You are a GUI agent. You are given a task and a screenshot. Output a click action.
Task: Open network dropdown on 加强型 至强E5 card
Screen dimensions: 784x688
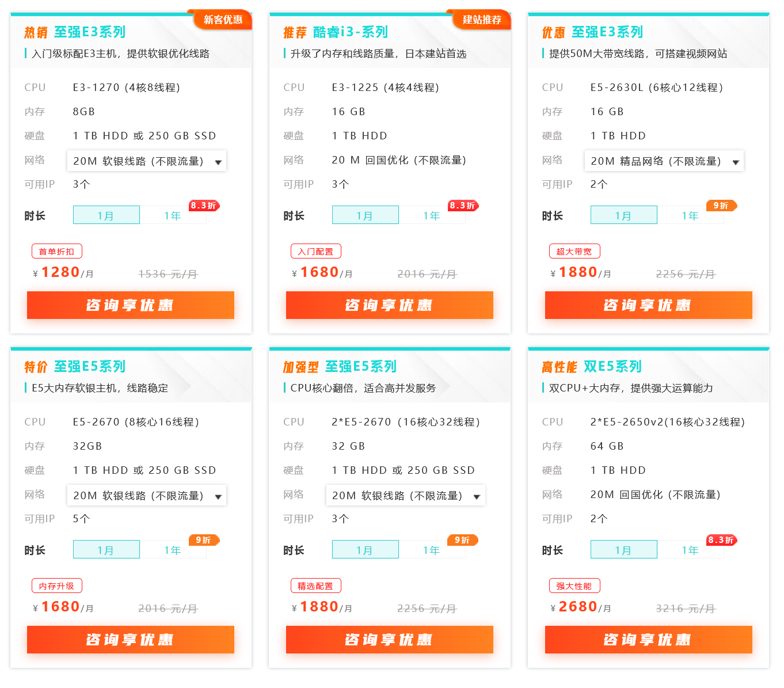coord(406,496)
